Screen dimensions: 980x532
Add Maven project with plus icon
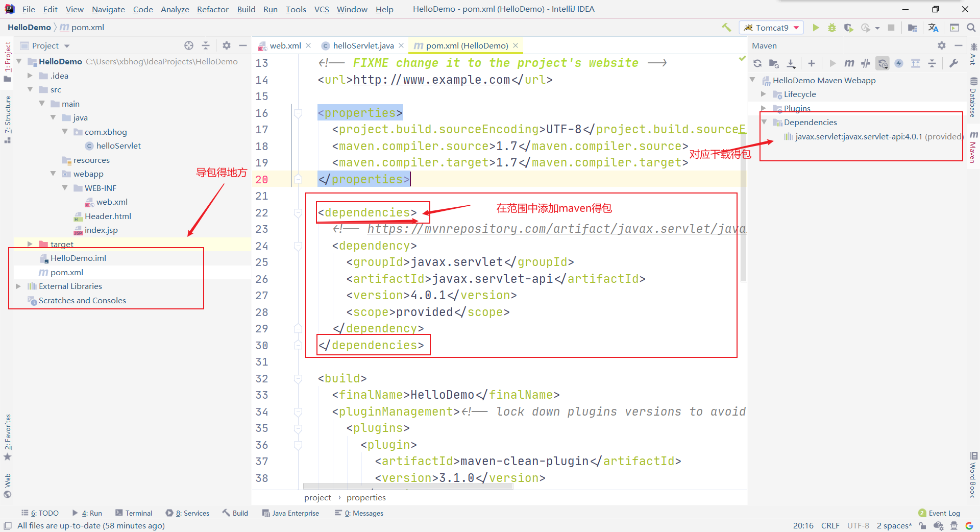812,63
